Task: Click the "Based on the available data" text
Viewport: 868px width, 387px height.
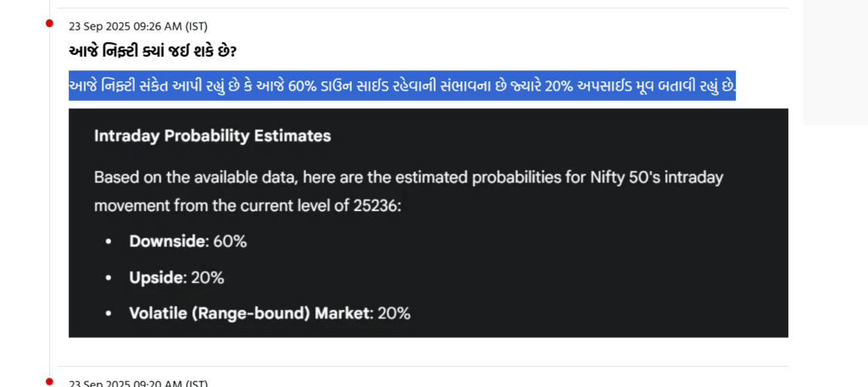Action: pos(178,178)
